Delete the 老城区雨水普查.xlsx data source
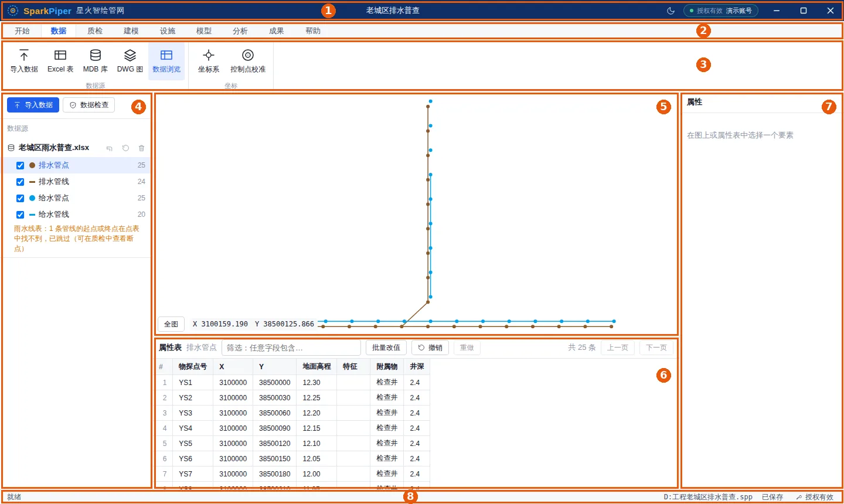The height and width of the screenshot is (504, 844). 141,148
